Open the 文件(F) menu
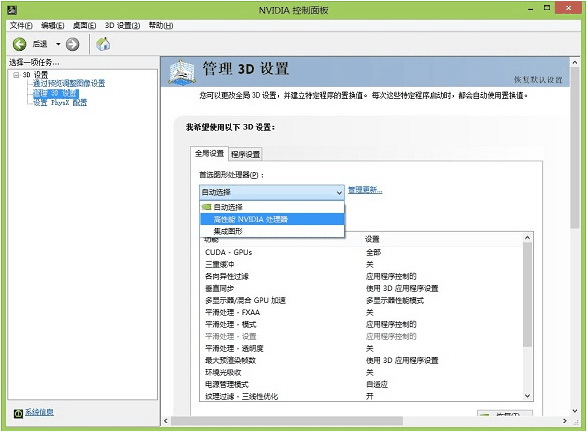 [x=21, y=25]
